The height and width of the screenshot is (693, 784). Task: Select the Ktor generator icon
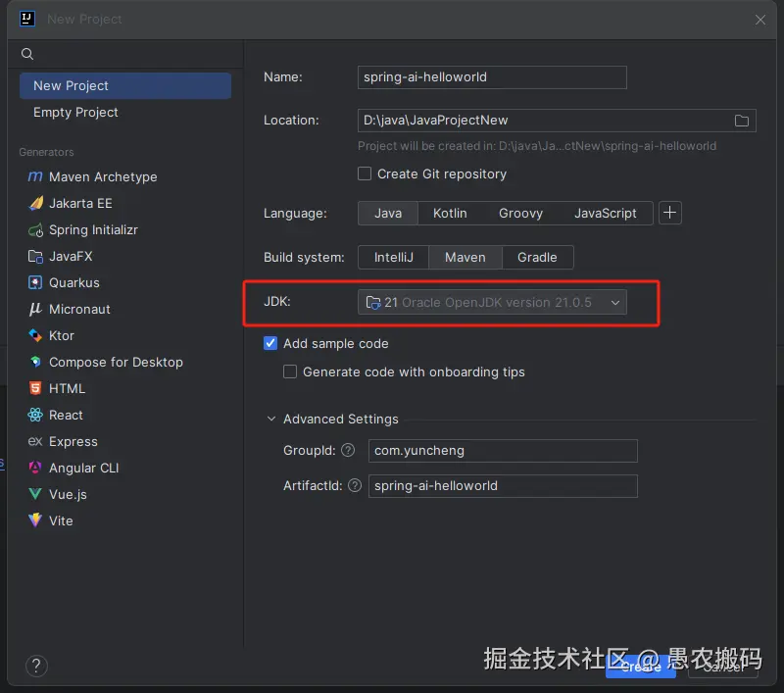tap(35, 335)
